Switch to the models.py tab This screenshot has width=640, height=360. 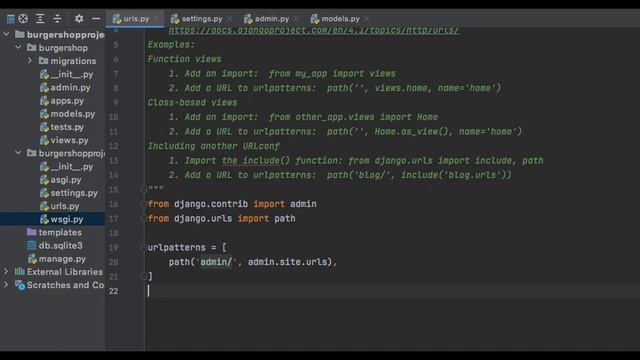(340, 19)
